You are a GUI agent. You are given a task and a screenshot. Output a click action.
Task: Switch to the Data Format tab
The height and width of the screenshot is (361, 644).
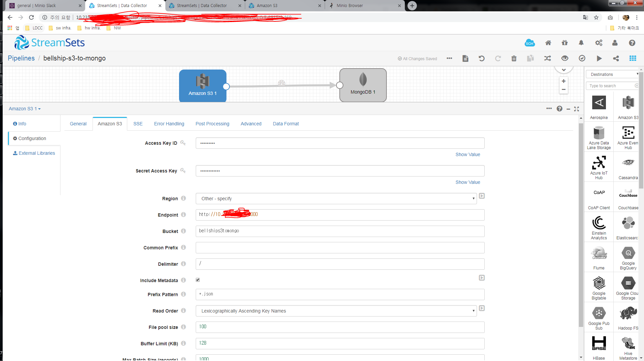click(286, 124)
